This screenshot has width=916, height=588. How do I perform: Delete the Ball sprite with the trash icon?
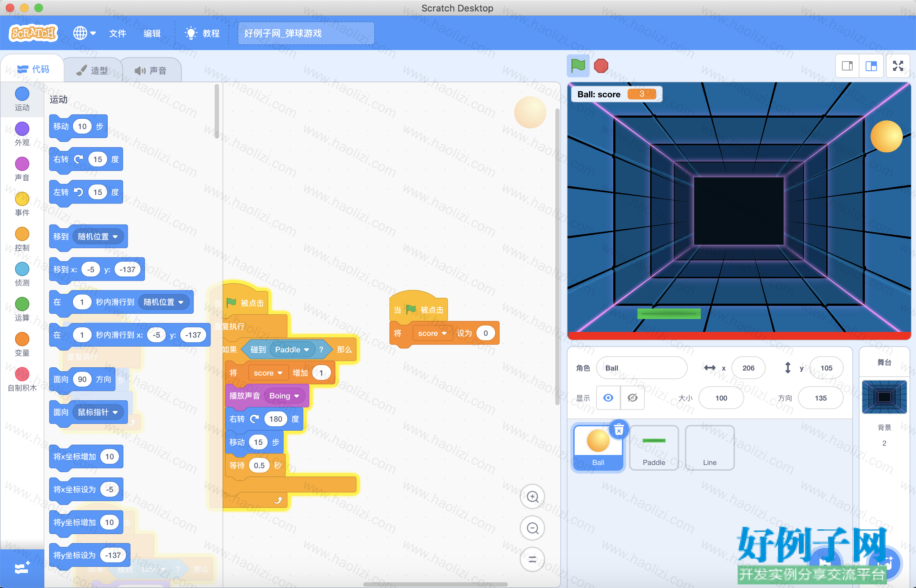click(x=619, y=430)
